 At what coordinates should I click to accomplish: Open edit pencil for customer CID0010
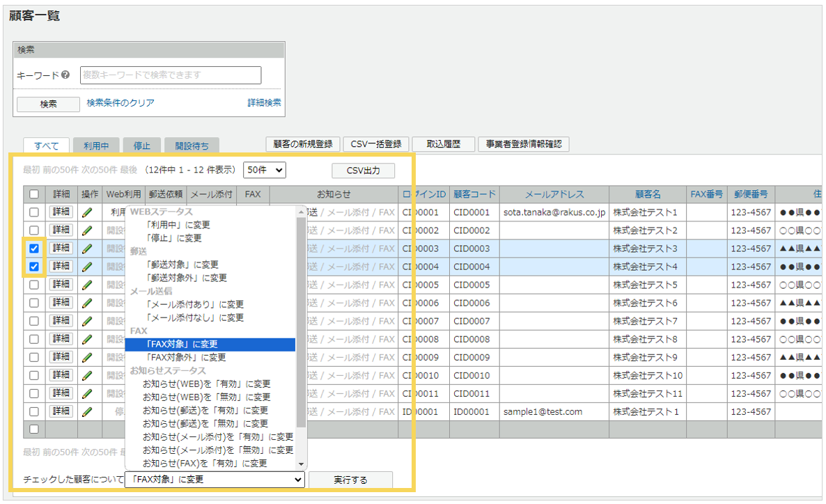coord(87,375)
